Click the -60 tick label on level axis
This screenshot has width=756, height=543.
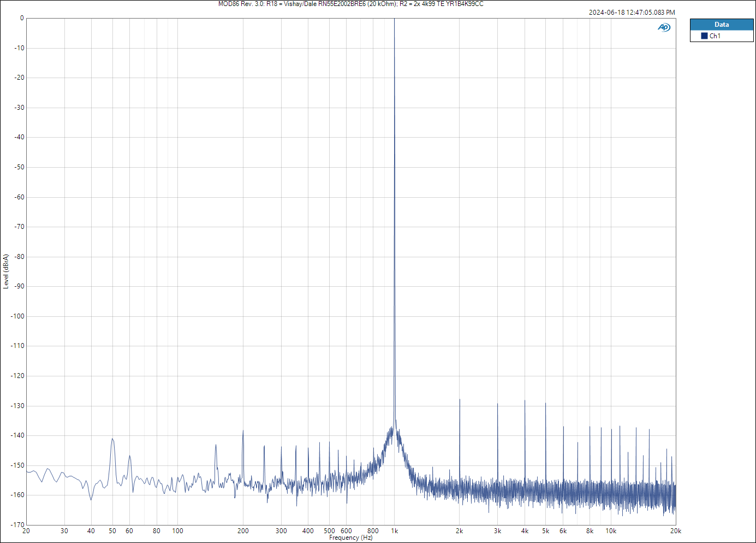click(20, 197)
